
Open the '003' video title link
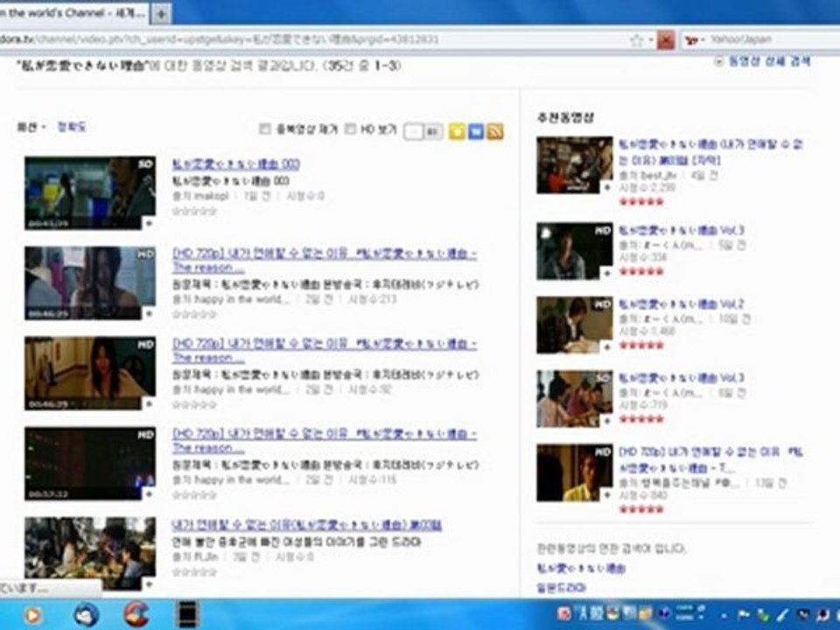pyautogui.click(x=235, y=164)
